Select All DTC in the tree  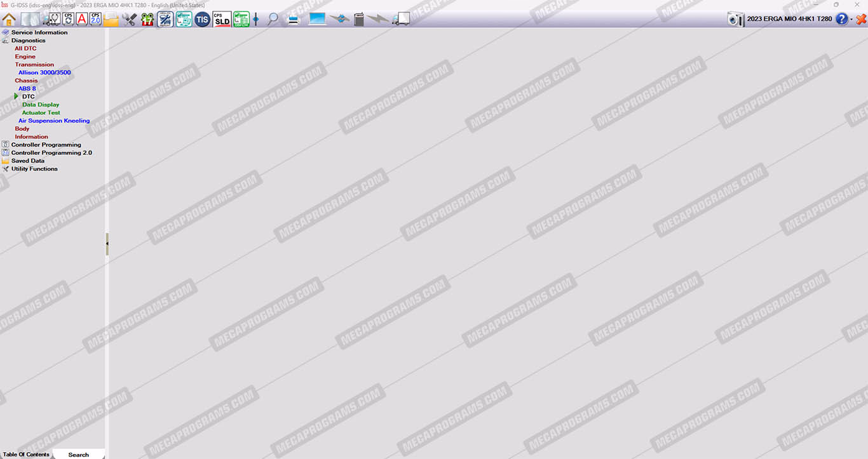coord(26,48)
